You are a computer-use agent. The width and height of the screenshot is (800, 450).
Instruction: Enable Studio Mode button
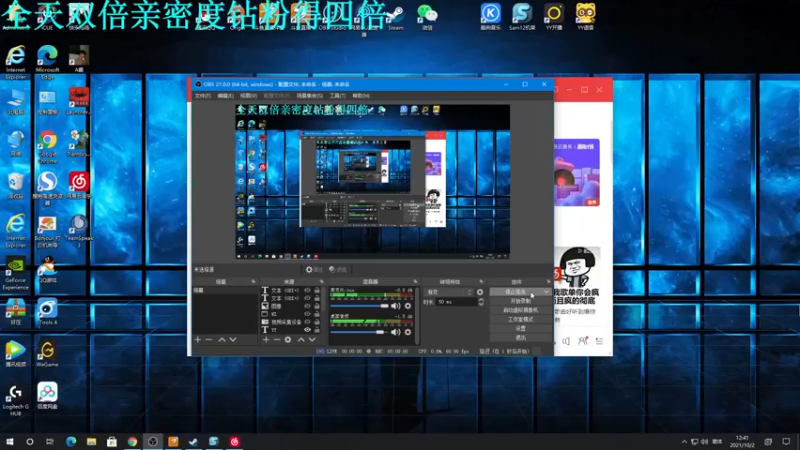tap(520, 319)
